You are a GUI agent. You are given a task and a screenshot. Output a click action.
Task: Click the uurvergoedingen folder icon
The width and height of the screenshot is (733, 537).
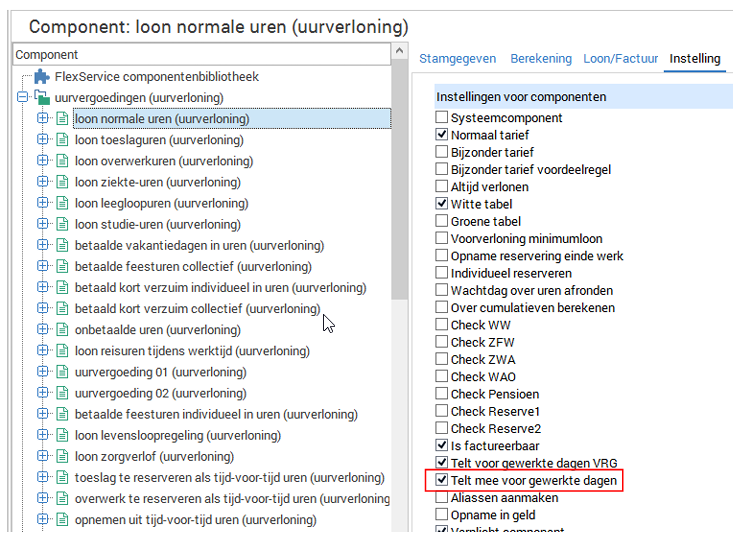click(x=41, y=98)
